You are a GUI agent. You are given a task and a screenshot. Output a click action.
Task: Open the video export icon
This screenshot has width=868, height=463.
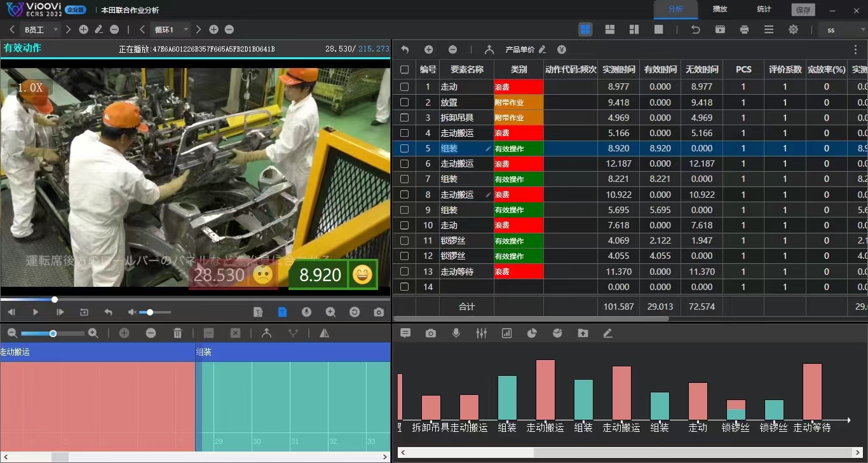720,29
